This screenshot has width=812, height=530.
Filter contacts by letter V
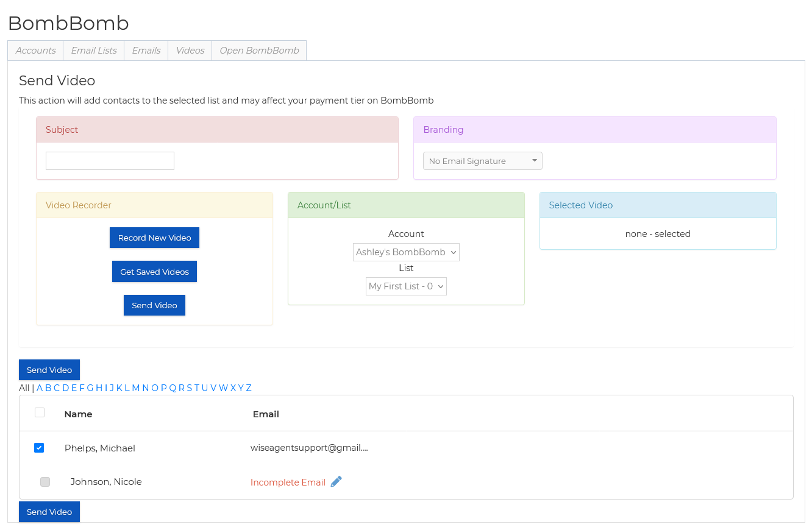pos(213,388)
